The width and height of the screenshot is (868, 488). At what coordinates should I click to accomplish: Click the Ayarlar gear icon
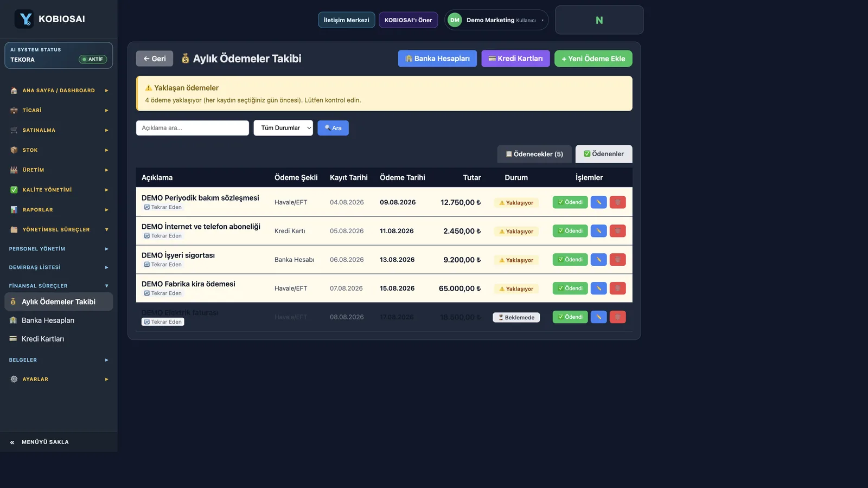14,380
